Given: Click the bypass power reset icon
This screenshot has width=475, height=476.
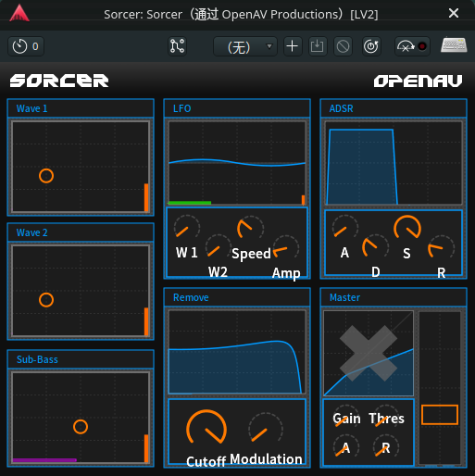Looking at the screenshot, I should [x=371, y=46].
